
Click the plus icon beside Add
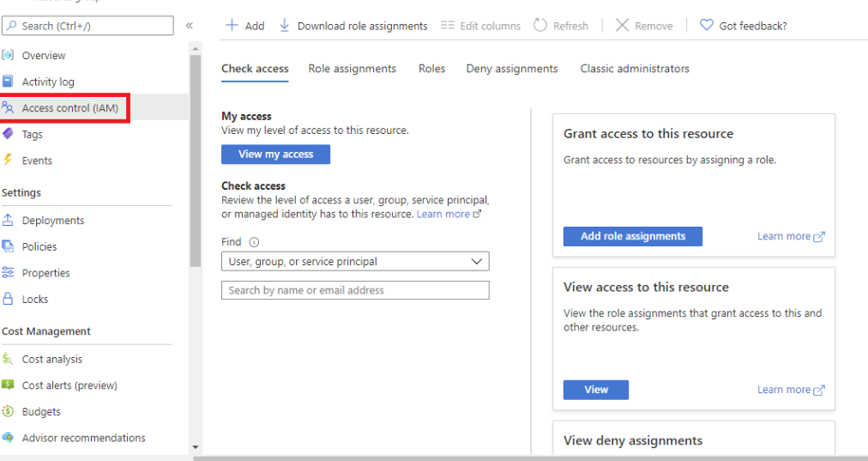232,25
